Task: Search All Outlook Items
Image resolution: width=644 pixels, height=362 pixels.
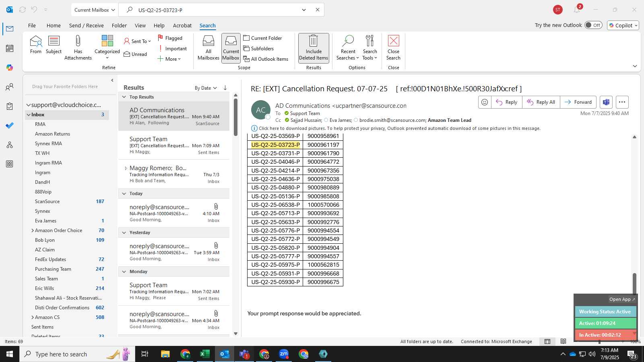Action: click(266, 59)
